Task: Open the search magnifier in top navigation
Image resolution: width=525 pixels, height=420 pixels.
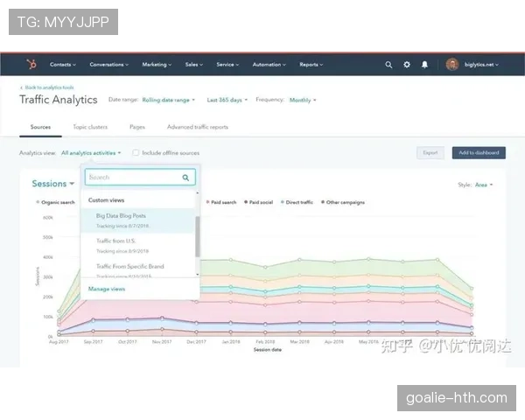Action: 389,65
